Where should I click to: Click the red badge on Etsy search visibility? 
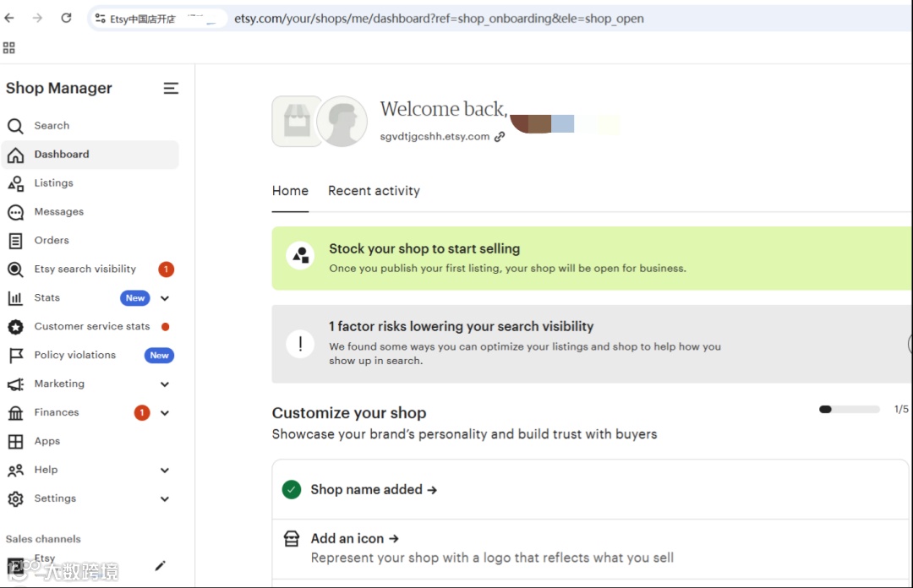166,269
